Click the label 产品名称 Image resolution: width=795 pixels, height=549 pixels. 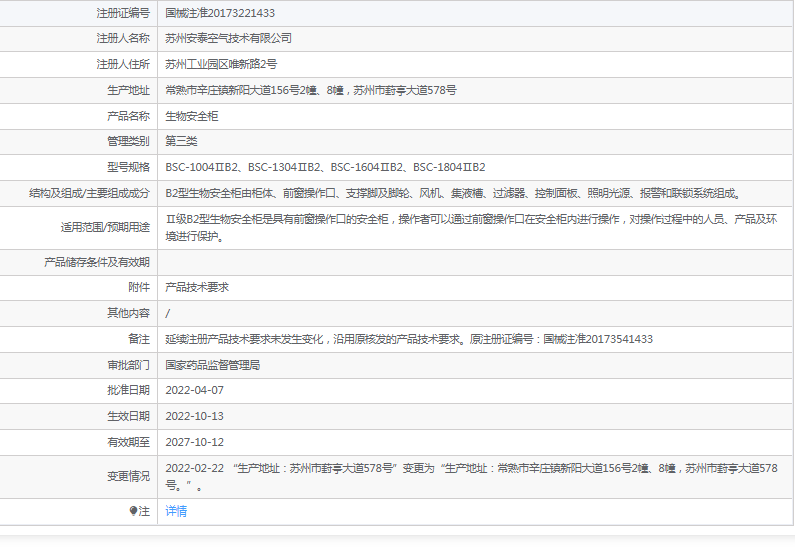pos(128,116)
